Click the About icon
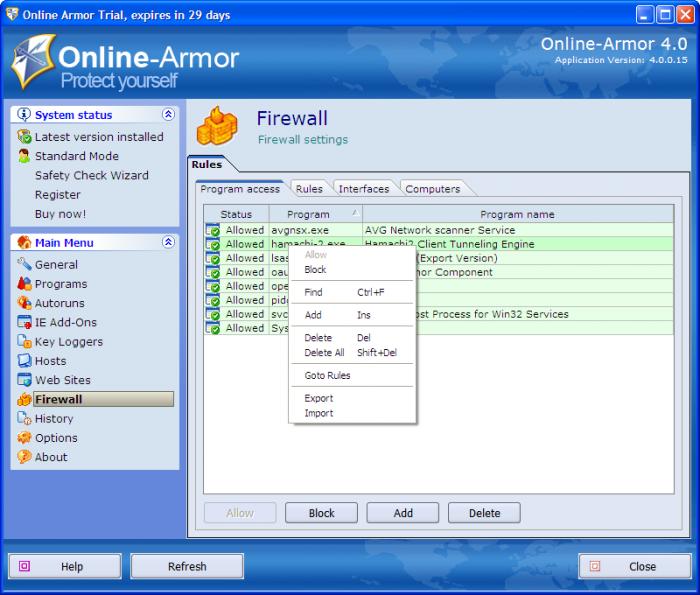The width and height of the screenshot is (700, 595). pyautogui.click(x=24, y=457)
